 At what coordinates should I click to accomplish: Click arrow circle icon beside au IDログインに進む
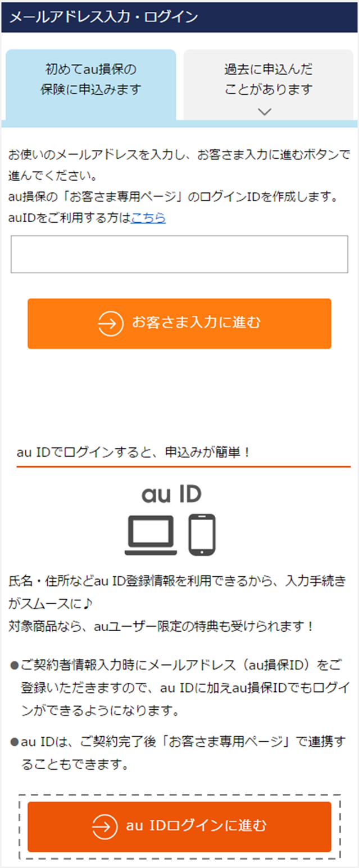[105, 826]
